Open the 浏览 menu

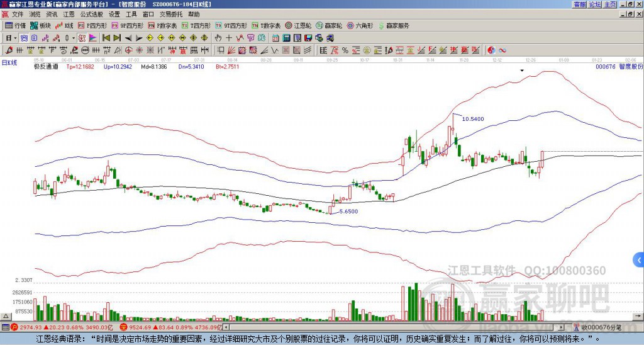click(35, 14)
